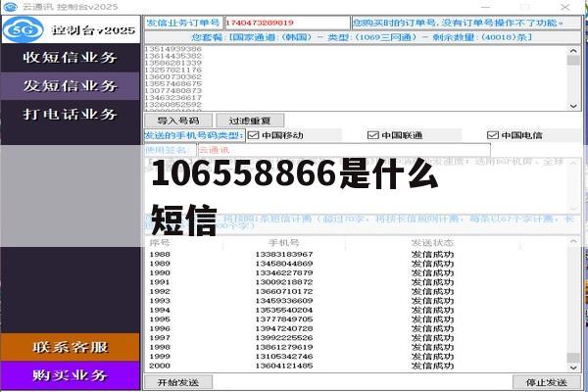Screen dimensions: 588x392
Task: Click the 使用签名 input field containing 云通讯
Action: 344,150
